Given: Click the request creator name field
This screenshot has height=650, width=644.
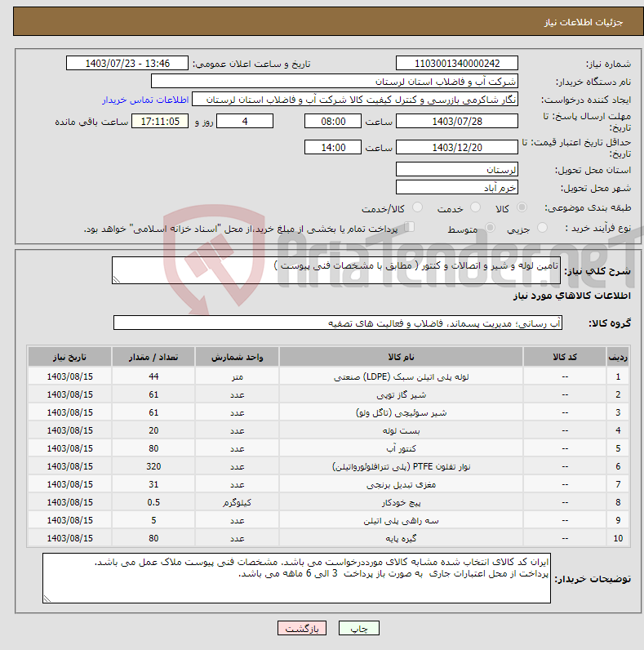Looking at the screenshot, I should click(355, 100).
